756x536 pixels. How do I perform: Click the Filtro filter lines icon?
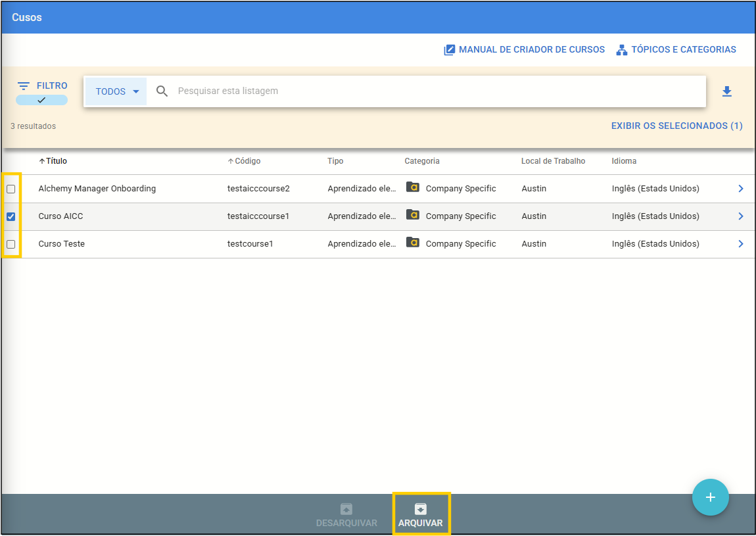[x=24, y=86]
